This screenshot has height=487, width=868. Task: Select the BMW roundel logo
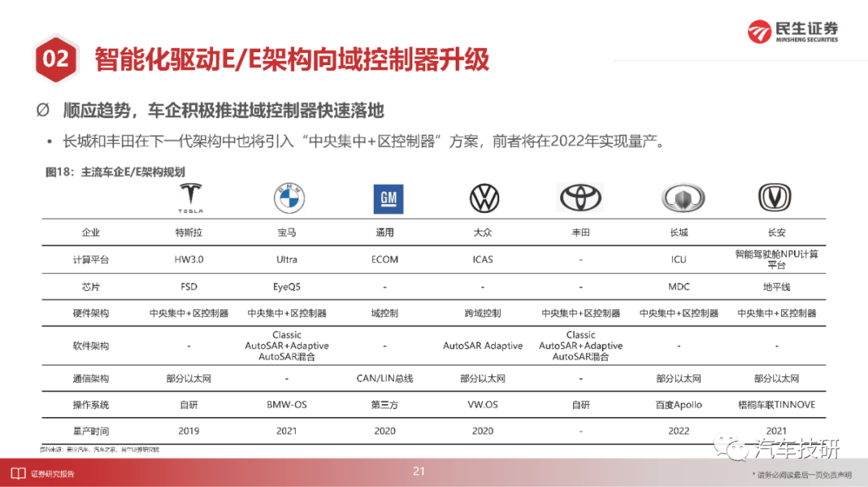point(289,198)
